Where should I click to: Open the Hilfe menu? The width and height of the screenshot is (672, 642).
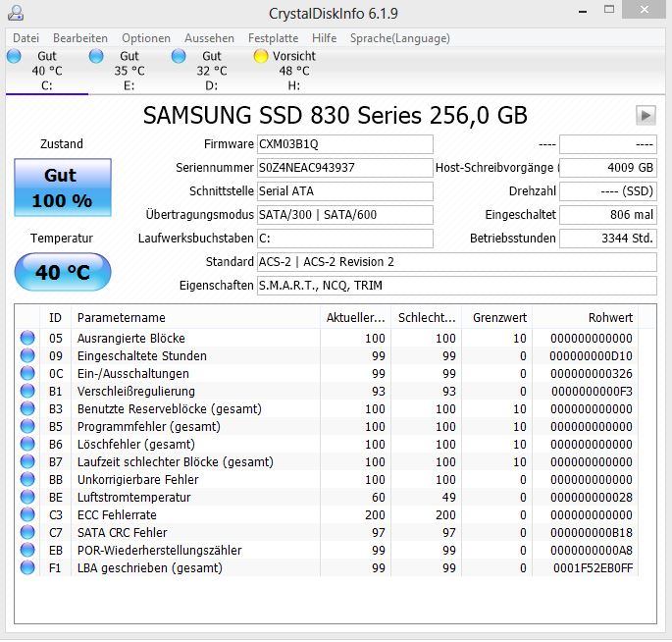click(324, 38)
